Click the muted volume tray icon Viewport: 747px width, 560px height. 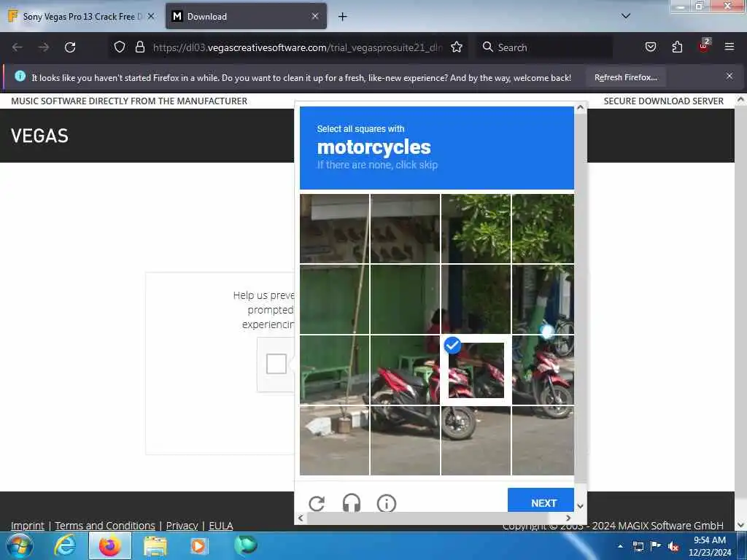tap(673, 547)
